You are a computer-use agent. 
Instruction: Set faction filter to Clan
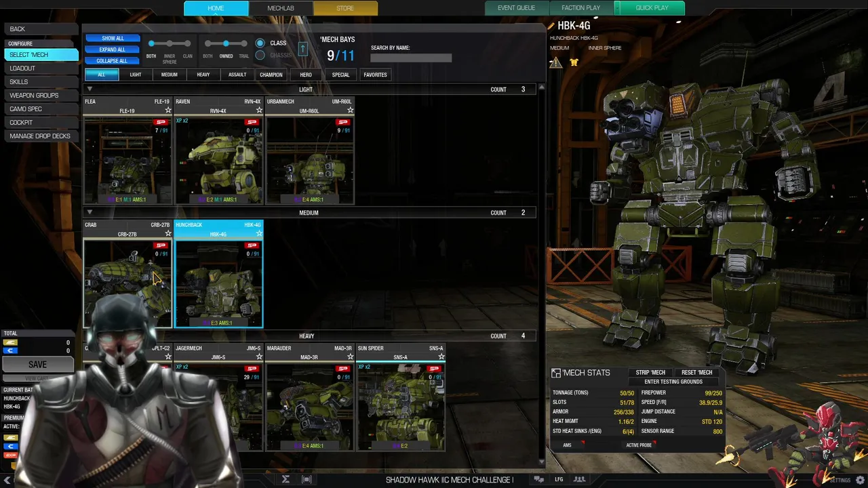tap(188, 44)
